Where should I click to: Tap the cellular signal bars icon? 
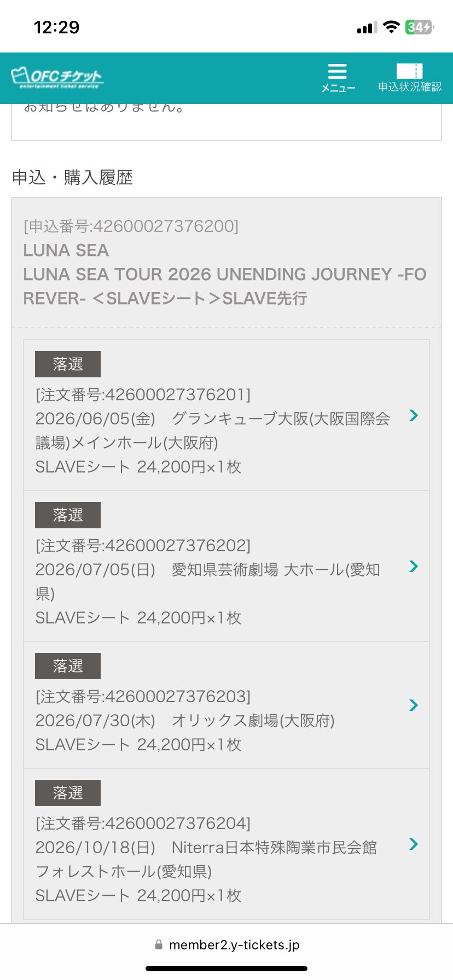(367, 27)
